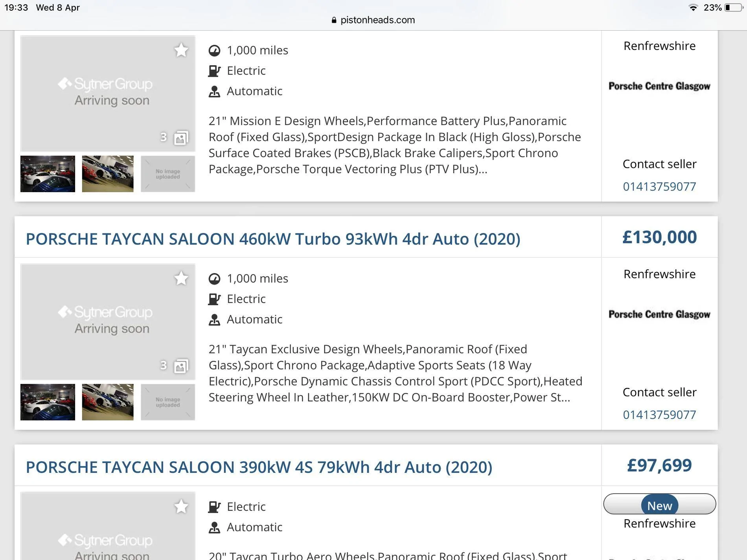Click fuel pump icon on Taycan 4S listing
The height and width of the screenshot is (560, 747).
click(214, 507)
